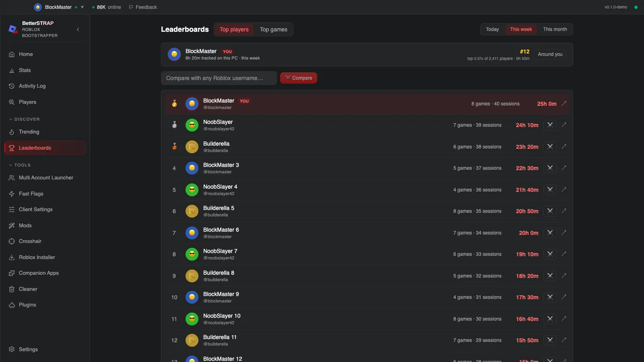Image resolution: width=644 pixels, height=362 pixels.
Task: Click the 86K online status indicator
Action: [106, 7]
